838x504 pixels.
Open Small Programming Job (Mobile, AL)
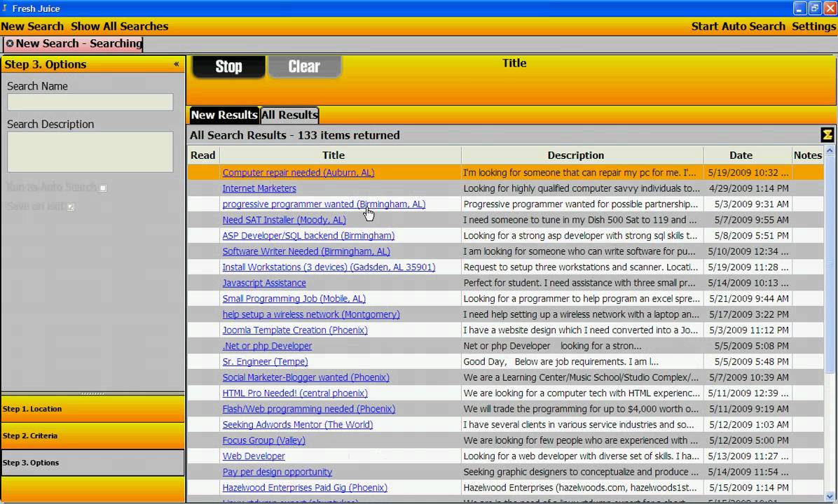coord(294,298)
